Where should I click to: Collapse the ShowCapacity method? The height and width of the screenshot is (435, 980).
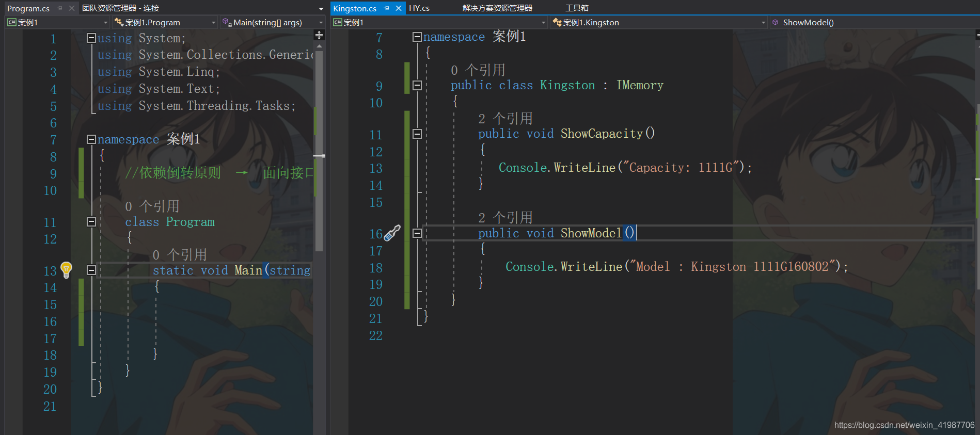417,134
